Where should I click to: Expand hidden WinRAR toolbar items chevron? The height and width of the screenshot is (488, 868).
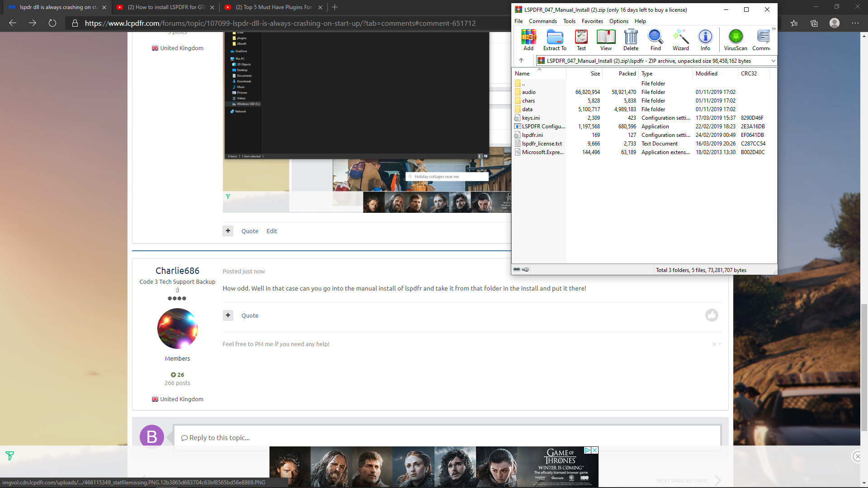(774, 29)
